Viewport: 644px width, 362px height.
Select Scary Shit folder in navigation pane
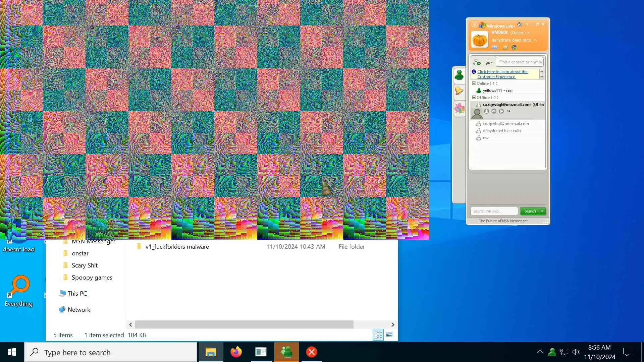[85, 265]
